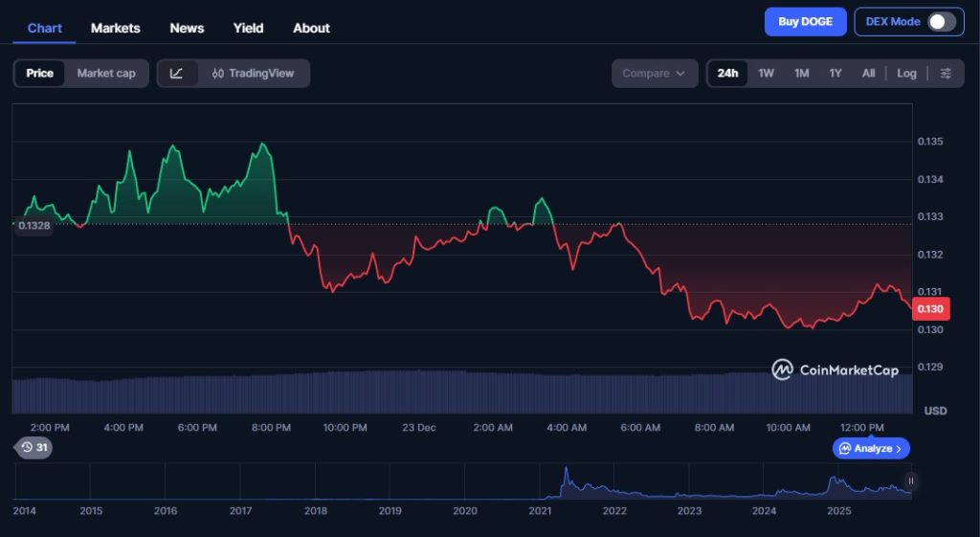The width and height of the screenshot is (980, 537).
Task: Choose the 1W time range
Action: click(767, 74)
